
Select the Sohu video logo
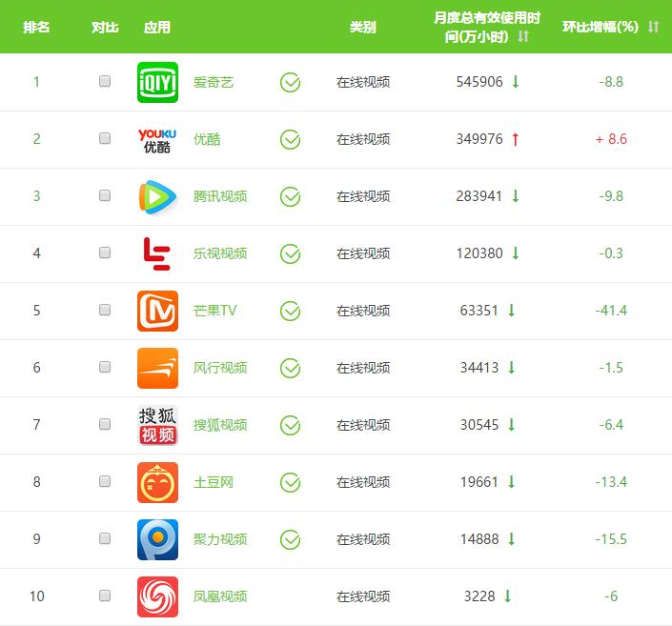[157, 425]
